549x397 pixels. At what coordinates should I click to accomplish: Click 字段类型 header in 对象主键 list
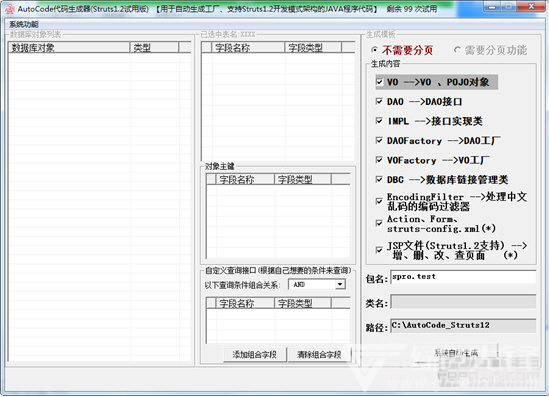[303, 180]
